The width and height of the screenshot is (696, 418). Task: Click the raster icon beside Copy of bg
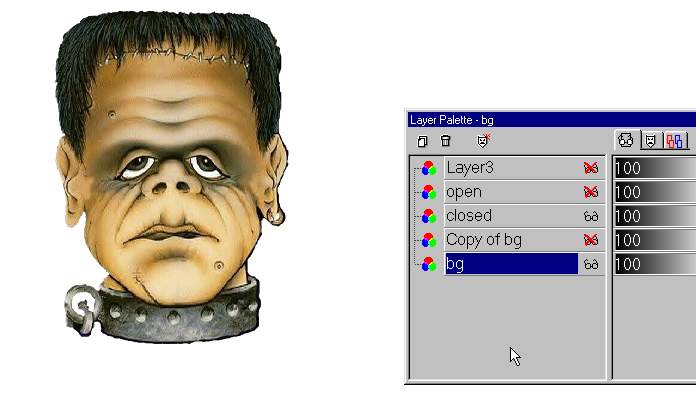pos(428,240)
